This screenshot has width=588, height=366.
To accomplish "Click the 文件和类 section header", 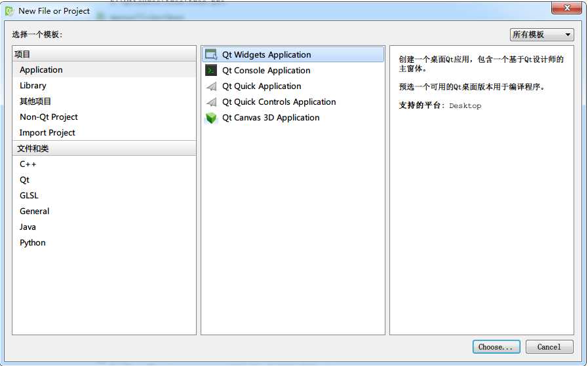I will [x=104, y=149].
